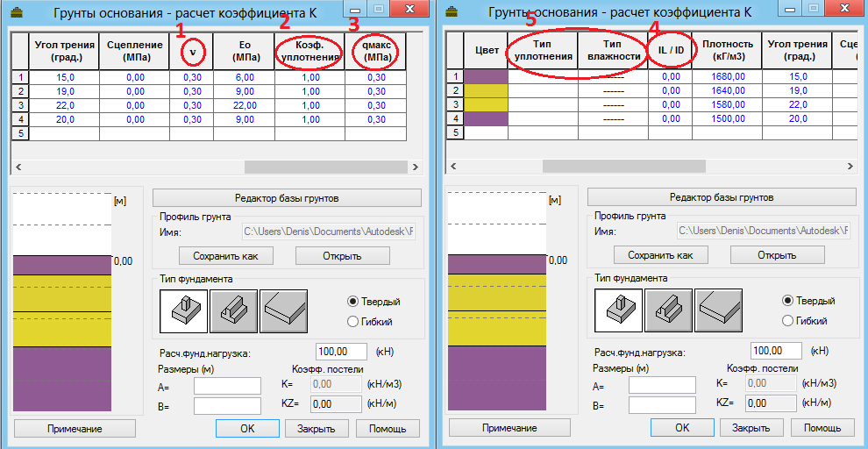
Task: Choose the strip footing icon in right dialog
Action: pyautogui.click(x=667, y=310)
